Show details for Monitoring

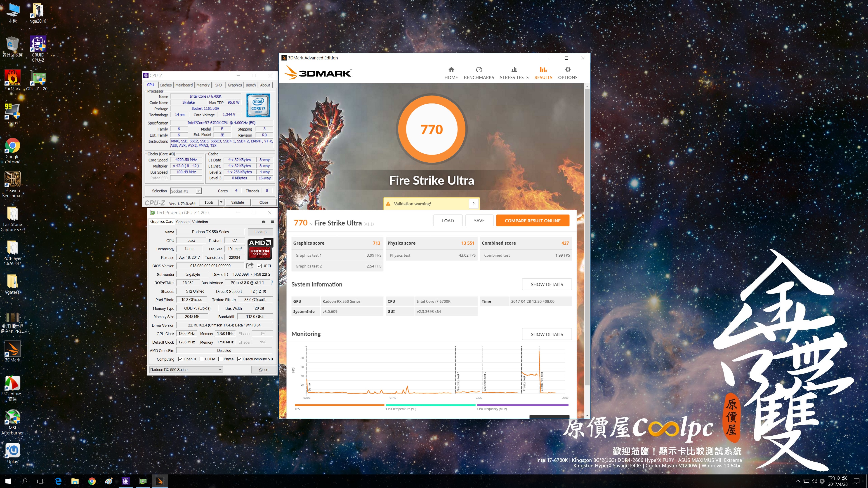coord(547,334)
